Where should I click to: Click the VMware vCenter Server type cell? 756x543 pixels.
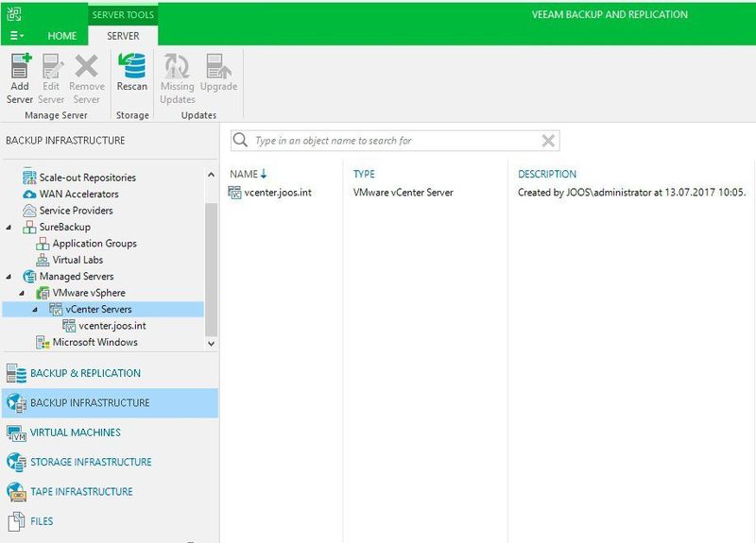point(404,193)
